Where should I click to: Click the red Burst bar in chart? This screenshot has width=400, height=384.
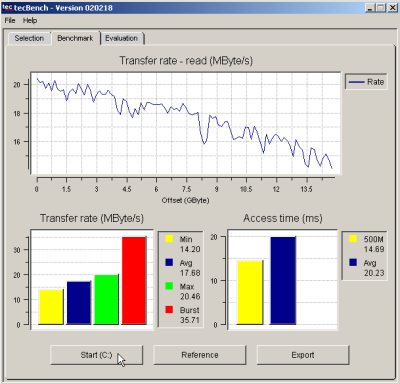134,280
